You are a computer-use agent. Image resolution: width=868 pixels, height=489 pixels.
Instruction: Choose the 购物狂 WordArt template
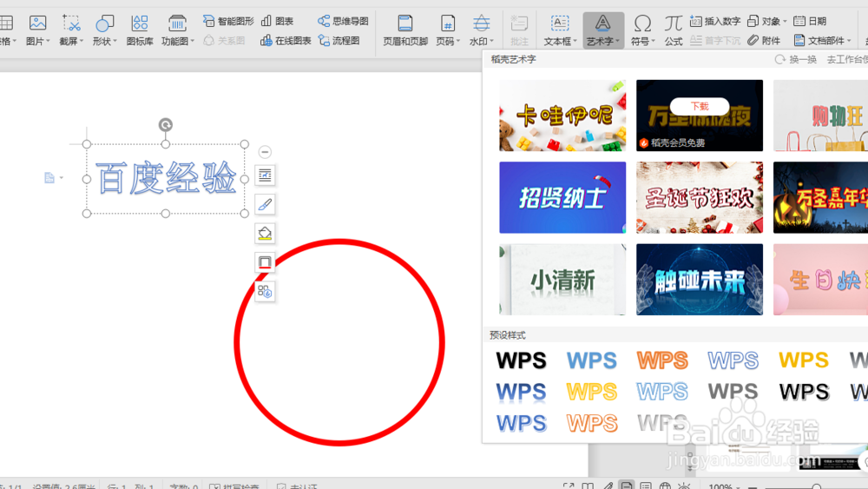pyautogui.click(x=820, y=116)
